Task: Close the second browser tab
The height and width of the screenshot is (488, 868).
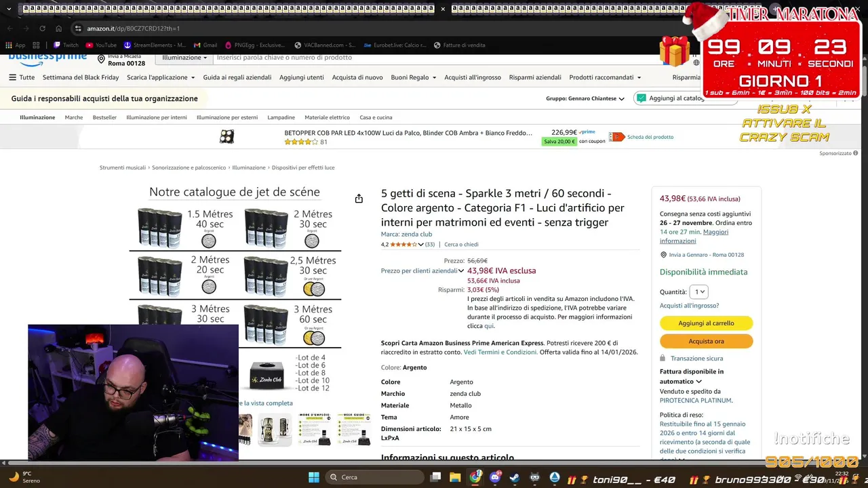Action: coord(443,9)
